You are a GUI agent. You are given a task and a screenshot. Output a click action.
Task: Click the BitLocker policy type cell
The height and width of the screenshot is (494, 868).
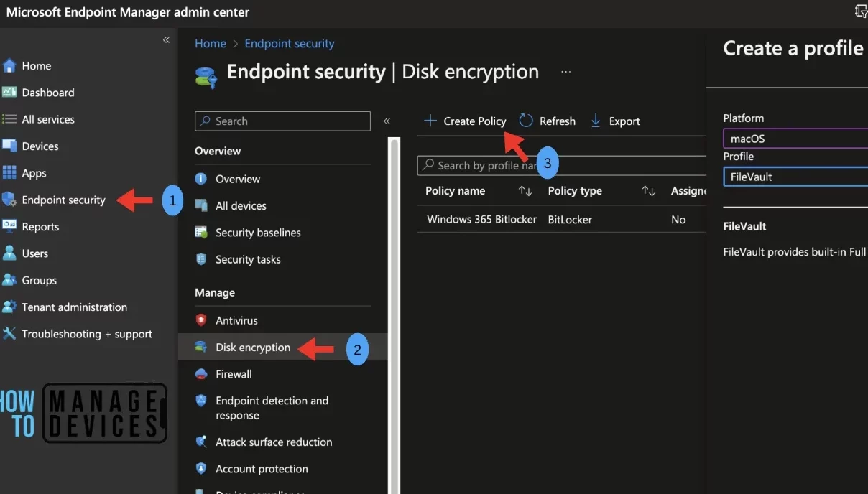570,220
